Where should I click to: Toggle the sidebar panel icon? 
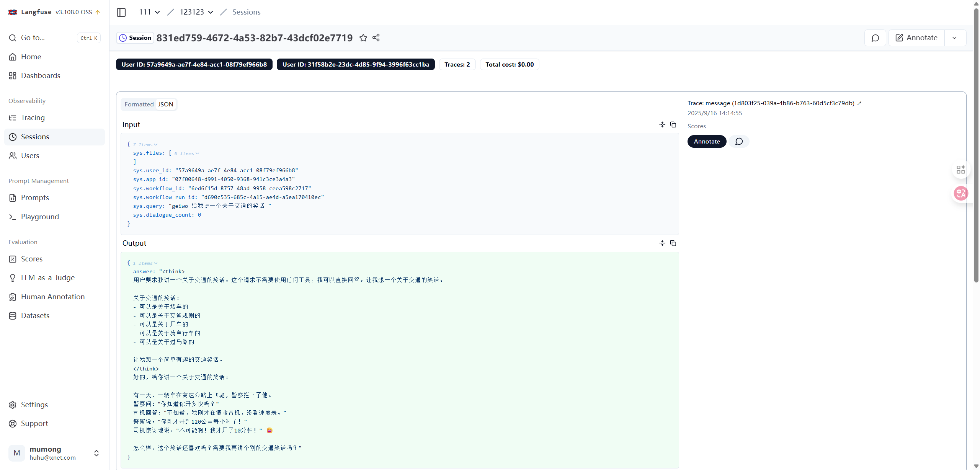pos(121,12)
